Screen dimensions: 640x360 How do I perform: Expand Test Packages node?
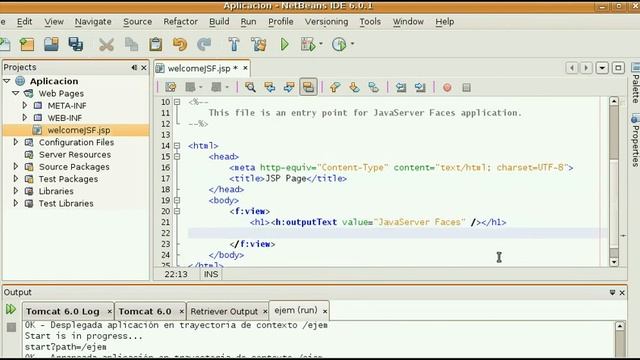(x=16, y=179)
